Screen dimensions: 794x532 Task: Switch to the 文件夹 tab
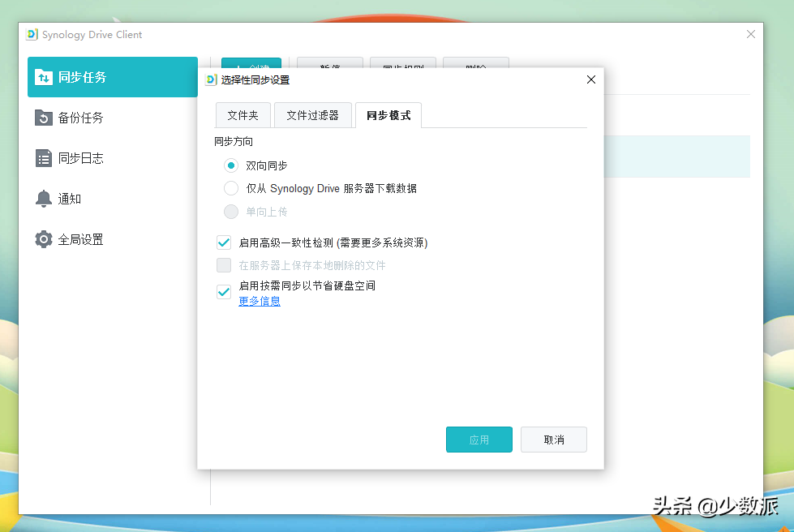pyautogui.click(x=243, y=115)
